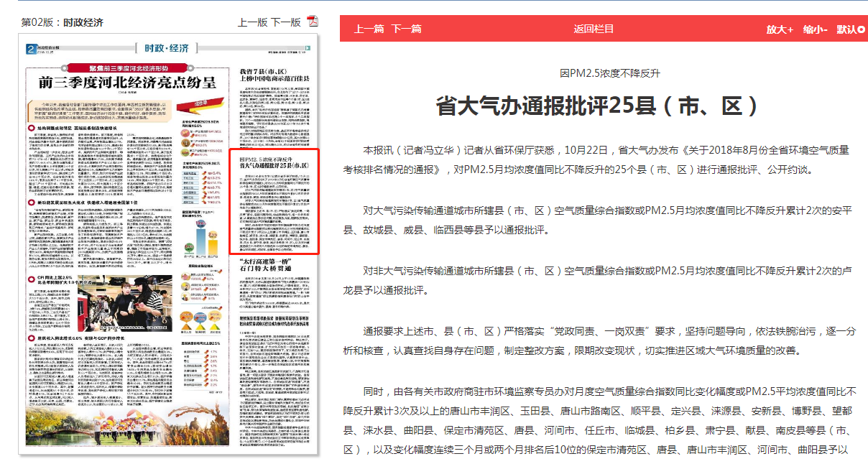868x464 pixels.
Task: Open next article 下一篇
Action: 406,29
